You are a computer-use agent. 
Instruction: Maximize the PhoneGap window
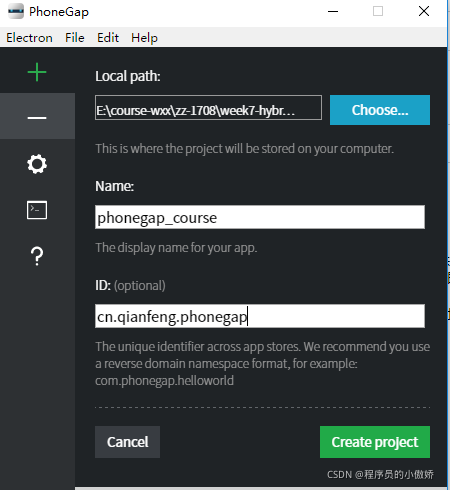click(378, 11)
